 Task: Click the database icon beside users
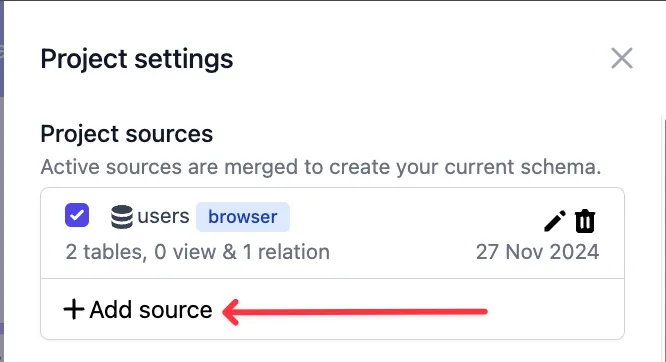(122, 217)
